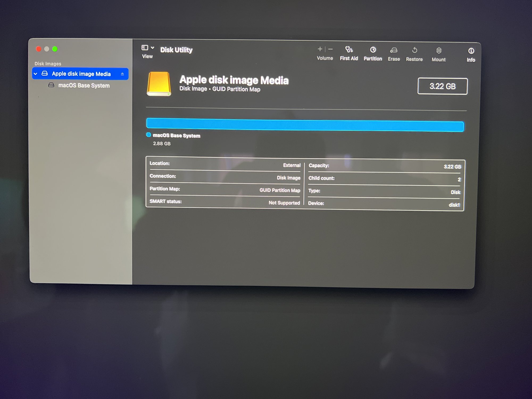Click the First Aid stethoscope icon
Screen dimensions: 532x399
coord(349,49)
